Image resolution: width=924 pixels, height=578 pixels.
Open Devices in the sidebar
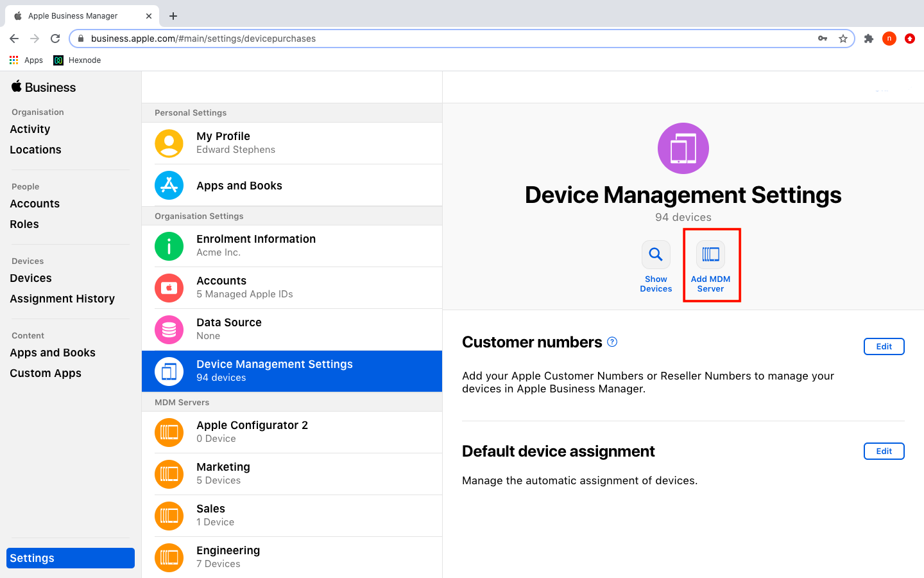31,278
